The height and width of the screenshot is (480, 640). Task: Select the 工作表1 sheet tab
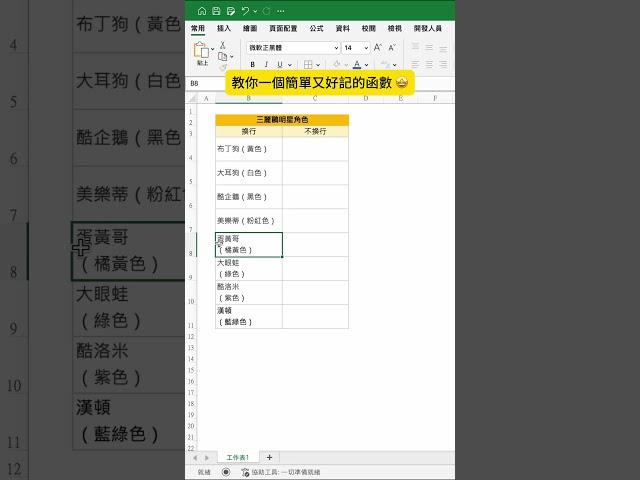[238, 458]
